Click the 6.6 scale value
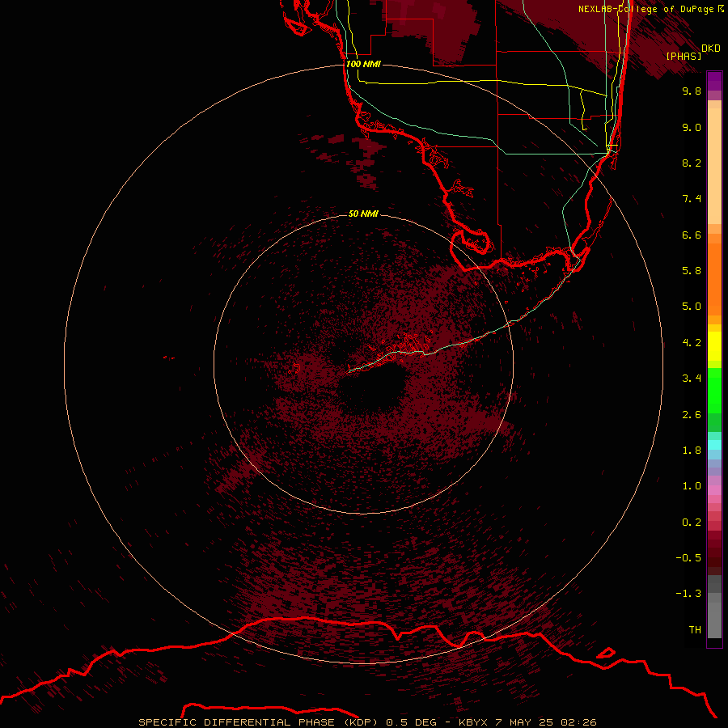728x728 pixels. coord(692,235)
